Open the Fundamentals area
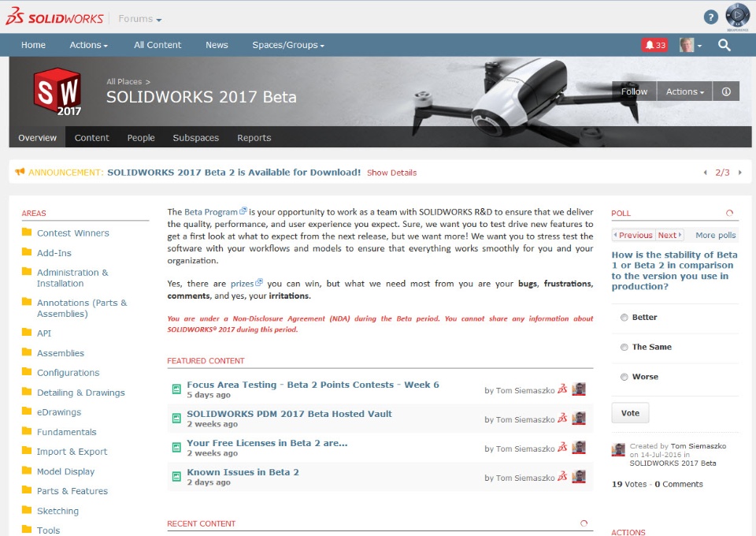The width and height of the screenshot is (756, 536). point(66,432)
